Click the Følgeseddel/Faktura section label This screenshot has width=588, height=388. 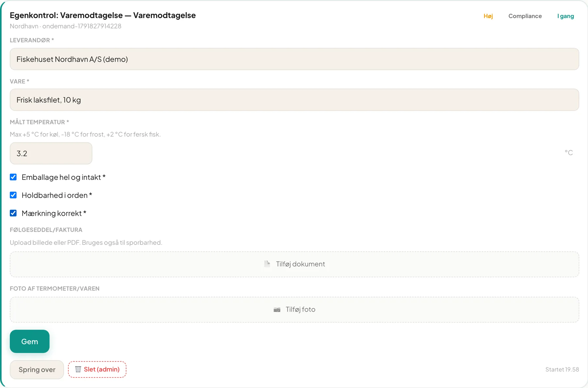pyautogui.click(x=46, y=230)
